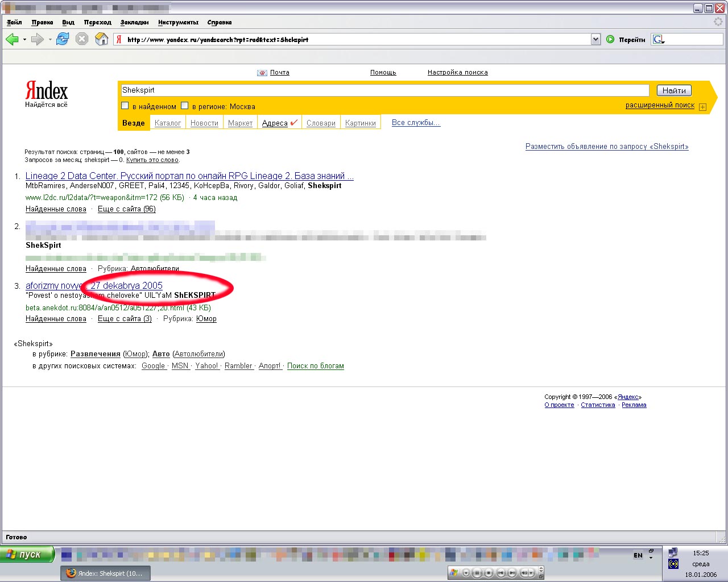Open расширенный поиск link
The image size is (728, 582).
click(x=660, y=105)
